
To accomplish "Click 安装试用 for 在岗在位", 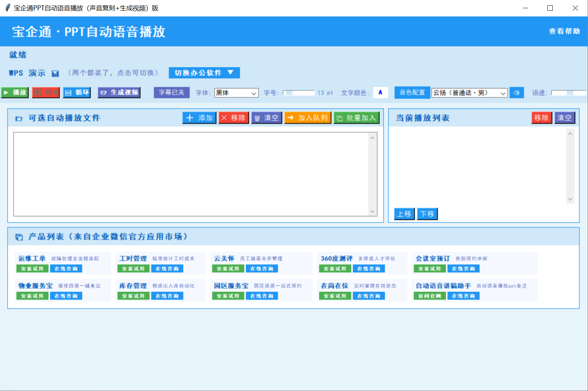I will tap(335, 296).
